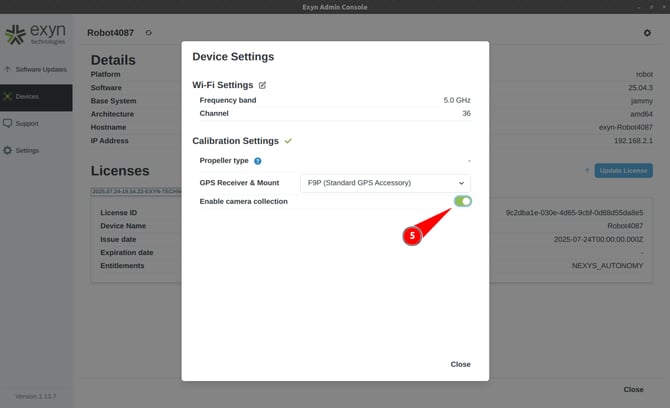The height and width of the screenshot is (408, 670).
Task: Click the Propeller type help info icon
Action: coord(257,161)
